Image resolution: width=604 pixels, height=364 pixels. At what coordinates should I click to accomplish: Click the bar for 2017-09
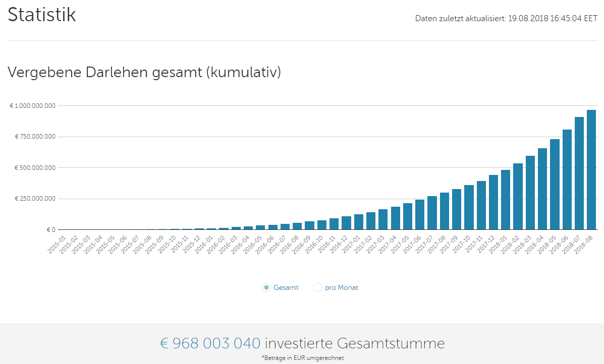[457, 210]
